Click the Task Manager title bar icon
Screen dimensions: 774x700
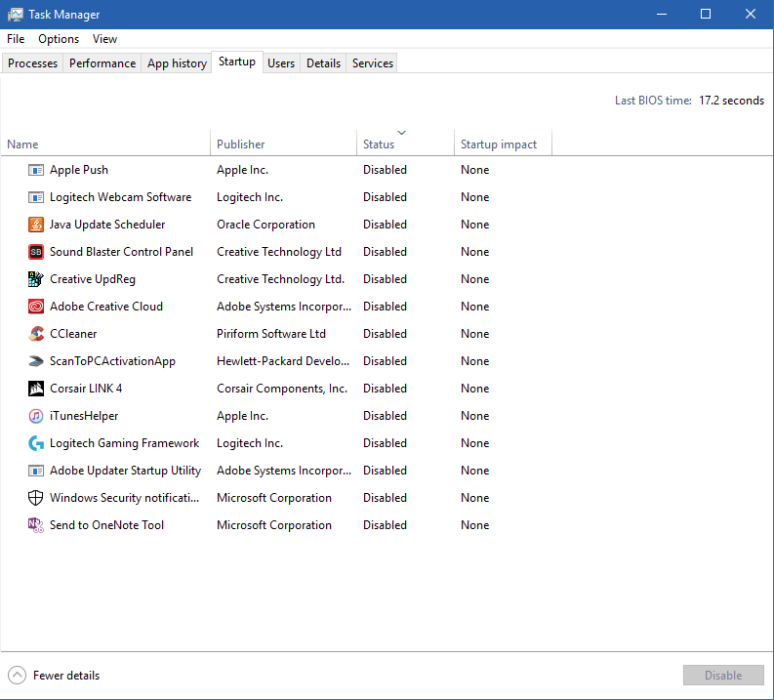pyautogui.click(x=16, y=15)
